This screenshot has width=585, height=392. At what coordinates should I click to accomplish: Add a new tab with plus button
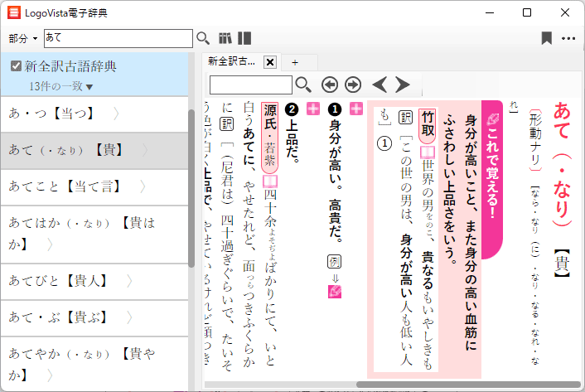[295, 63]
